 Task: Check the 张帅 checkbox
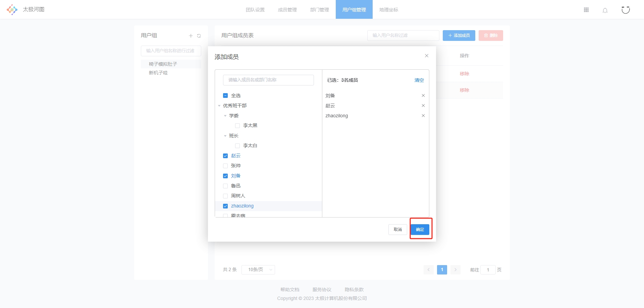click(225, 166)
